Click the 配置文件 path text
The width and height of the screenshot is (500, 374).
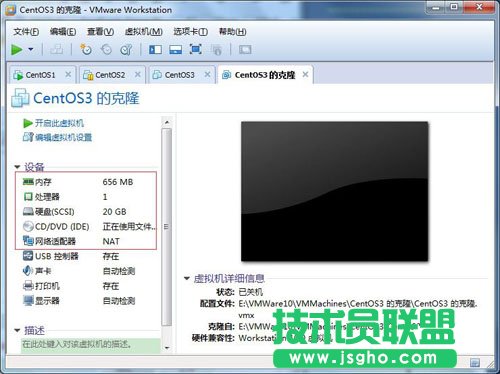tap(358, 309)
